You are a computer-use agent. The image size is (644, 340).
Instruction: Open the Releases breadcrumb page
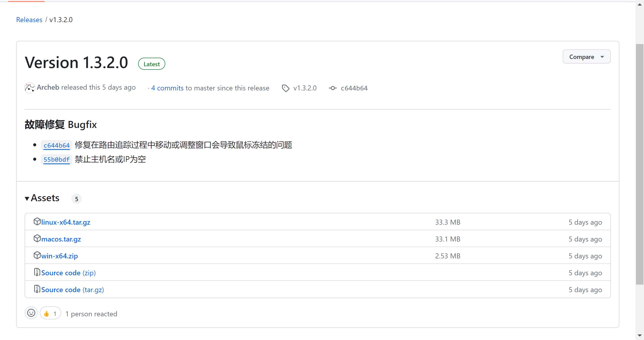tap(29, 20)
